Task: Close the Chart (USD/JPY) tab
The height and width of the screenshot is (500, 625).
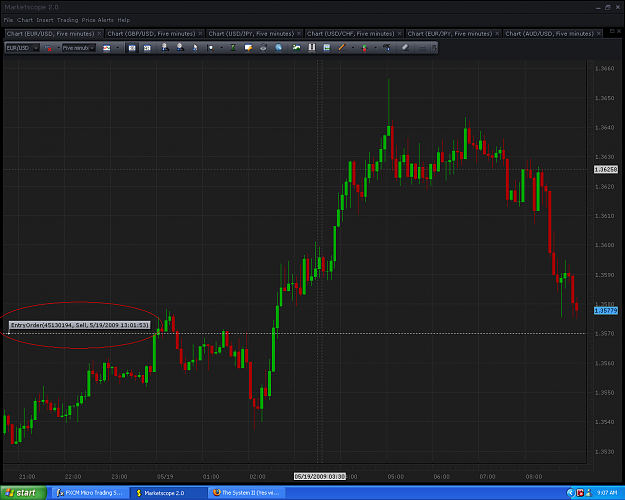Action: click(299, 34)
